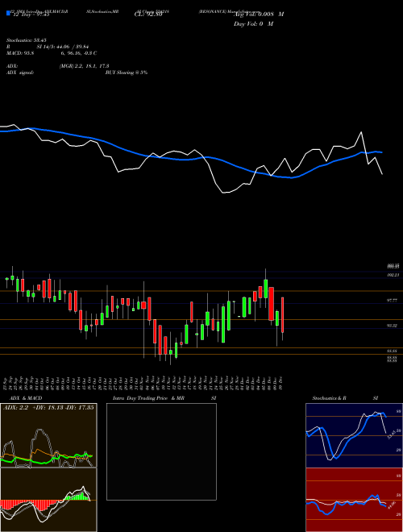Click the 'ADX: 2.2 +DY: 18.13 -DY: 17.35' header

[x=48, y=408]
